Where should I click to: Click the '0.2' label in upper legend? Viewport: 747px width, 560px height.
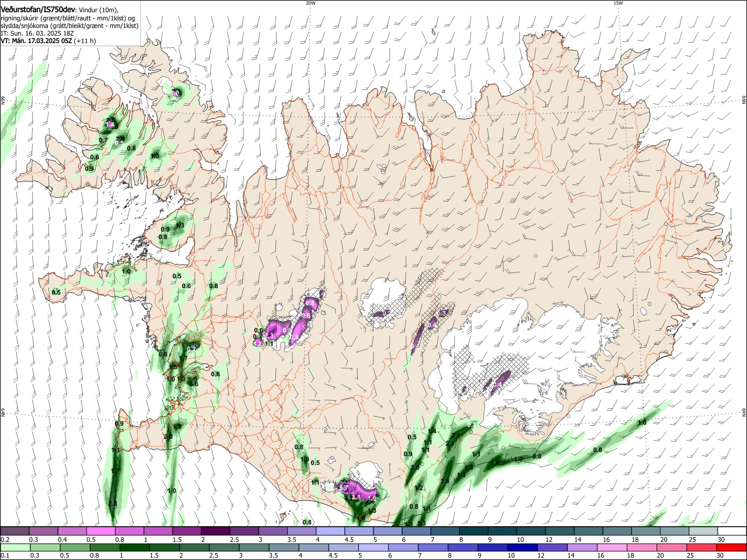pos(5,540)
